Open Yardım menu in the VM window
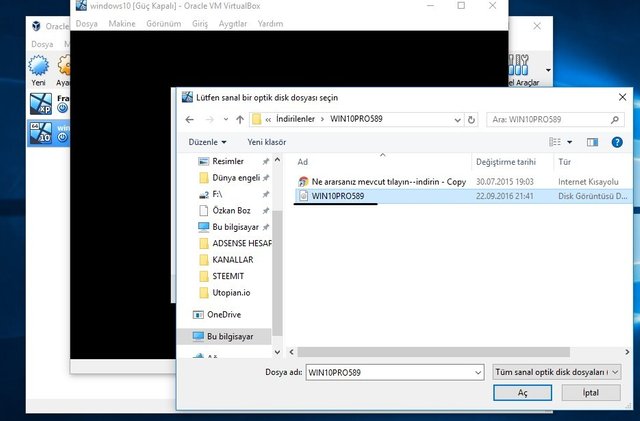640x421 pixels. [270, 24]
